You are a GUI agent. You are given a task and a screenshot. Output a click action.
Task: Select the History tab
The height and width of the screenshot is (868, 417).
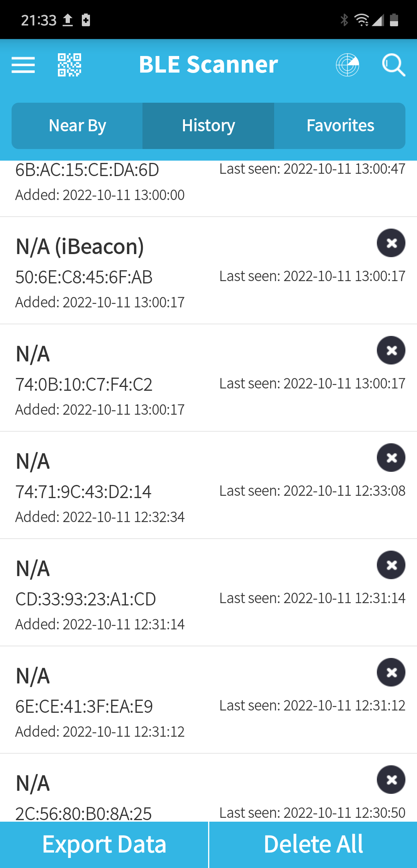(208, 126)
